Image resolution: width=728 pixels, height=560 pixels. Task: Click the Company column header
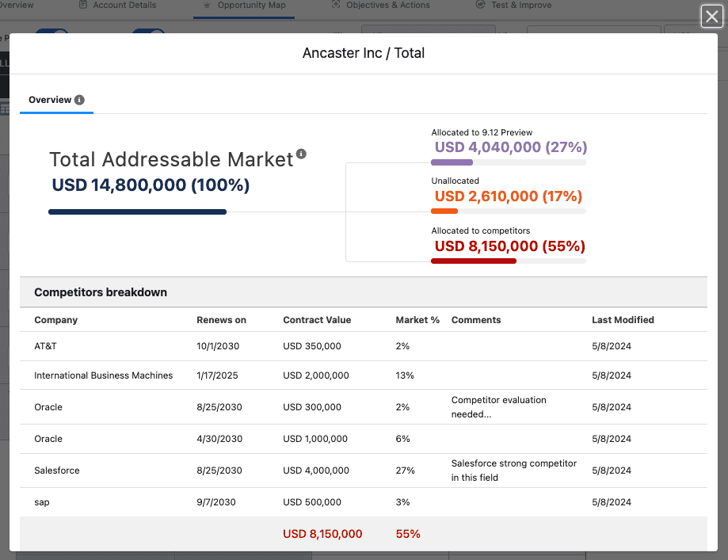55,320
